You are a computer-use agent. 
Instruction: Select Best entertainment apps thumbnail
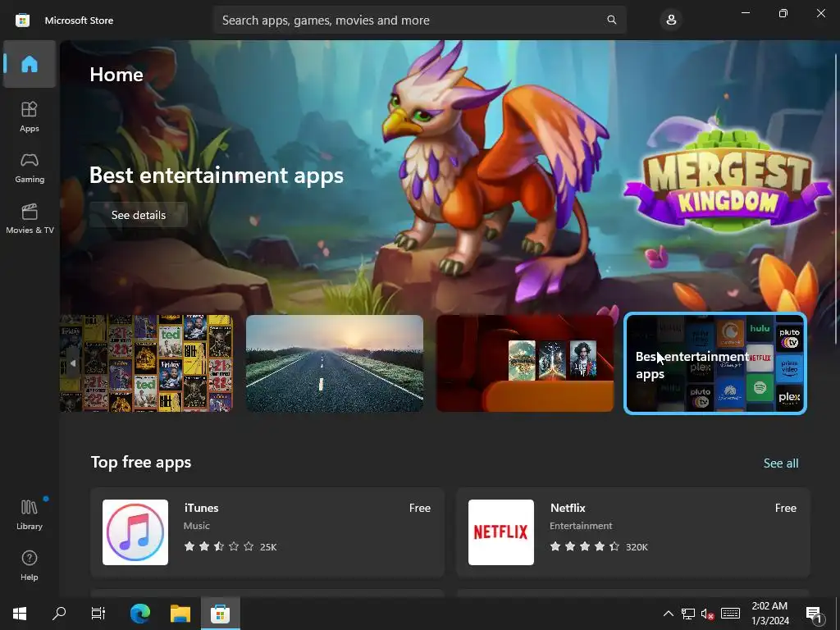[715, 363]
